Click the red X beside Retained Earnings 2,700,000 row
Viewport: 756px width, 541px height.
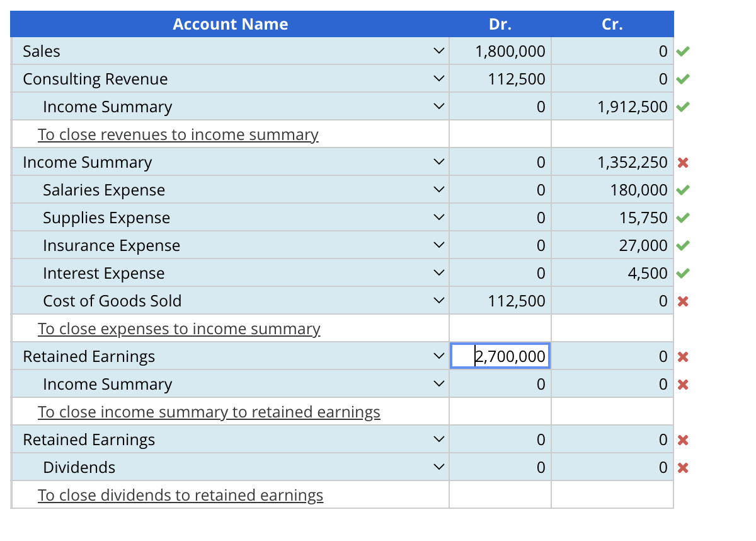683,356
